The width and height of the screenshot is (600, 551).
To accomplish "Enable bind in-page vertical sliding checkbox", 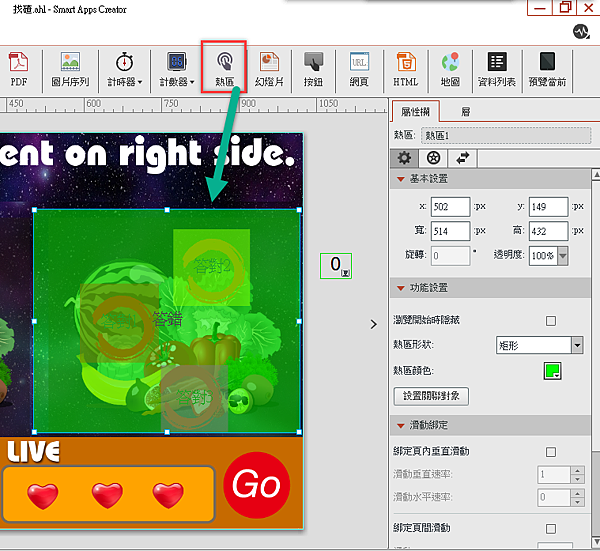I will pyautogui.click(x=551, y=452).
